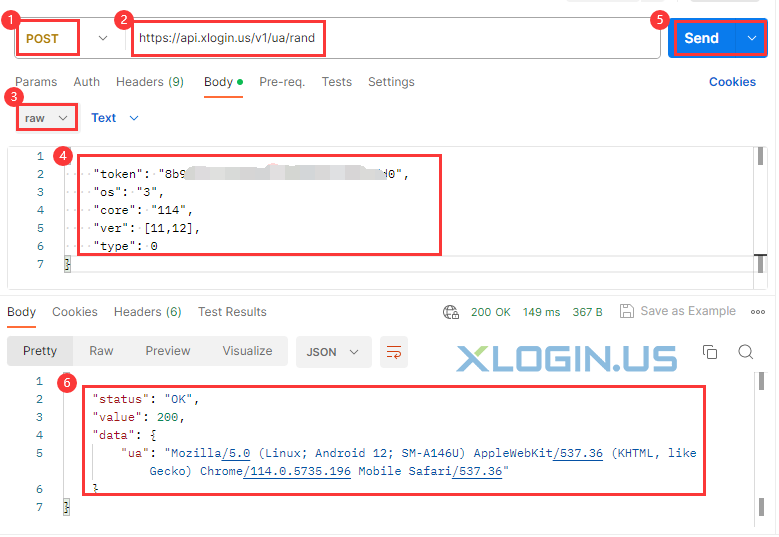Click the "value": 200 response line
Viewport: 779px width, 537px height.
(139, 417)
